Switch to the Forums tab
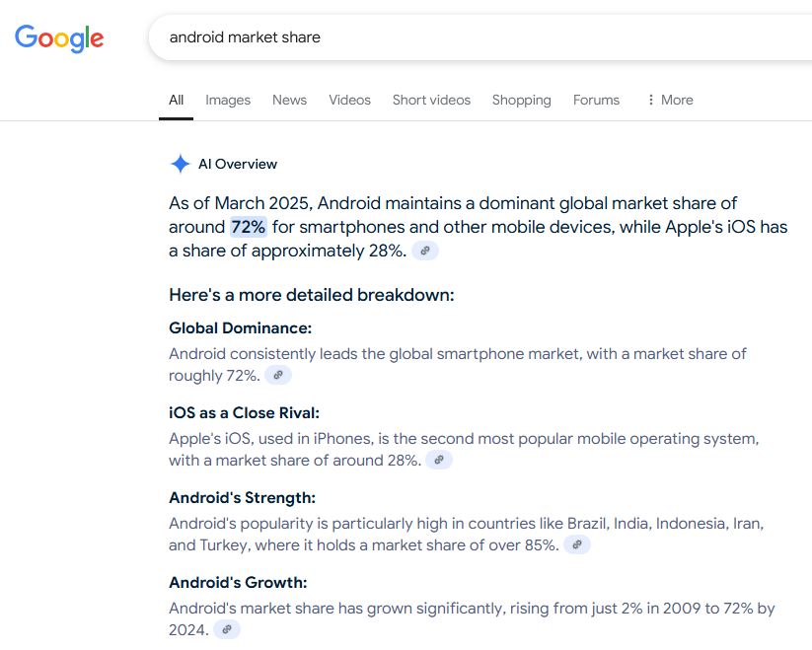Viewport: 812px width, 650px height. 596,100
